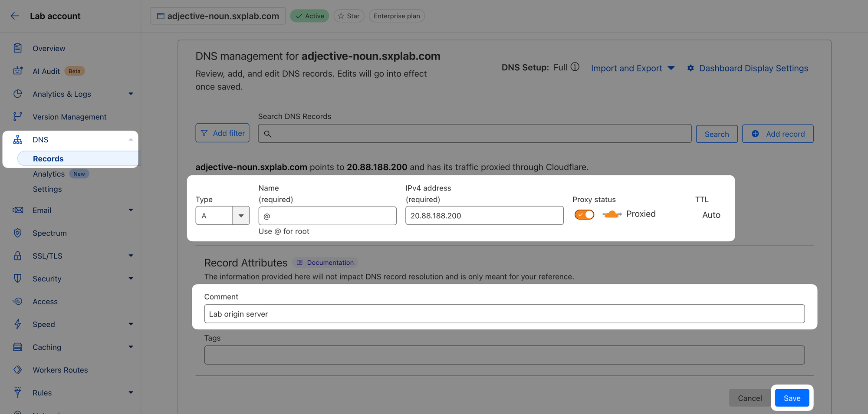The width and height of the screenshot is (868, 414).
Task: Save the DNS record
Action: click(792, 398)
